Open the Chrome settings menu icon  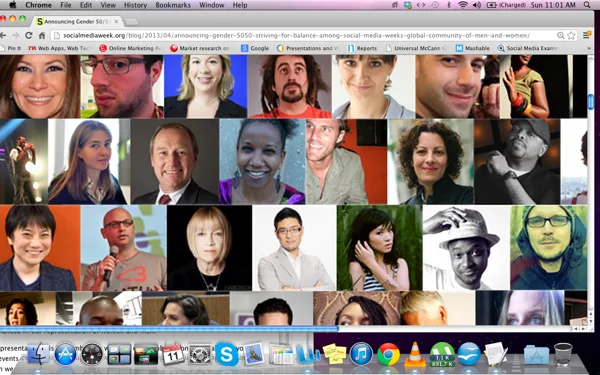586,35
